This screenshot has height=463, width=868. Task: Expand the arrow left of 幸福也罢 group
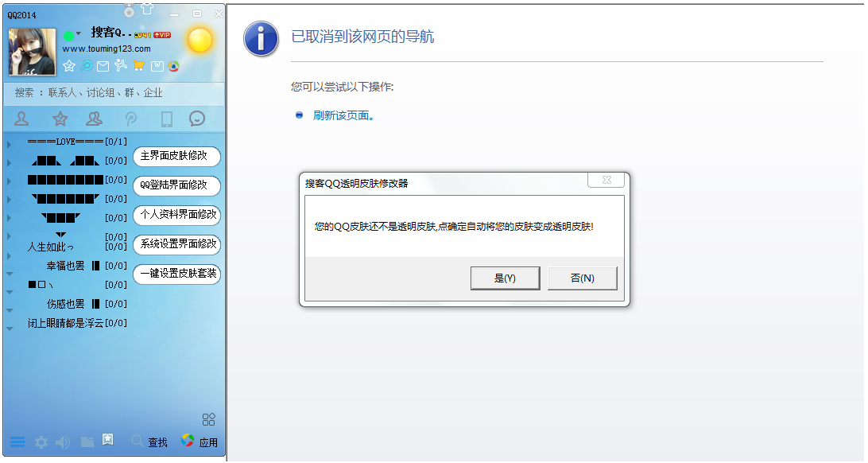[10, 274]
